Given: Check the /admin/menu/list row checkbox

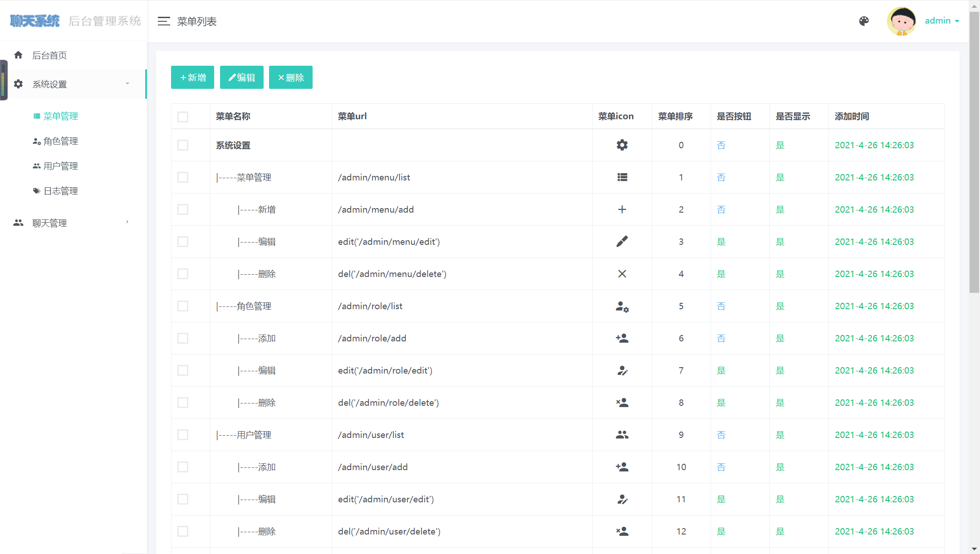Looking at the screenshot, I should [183, 177].
